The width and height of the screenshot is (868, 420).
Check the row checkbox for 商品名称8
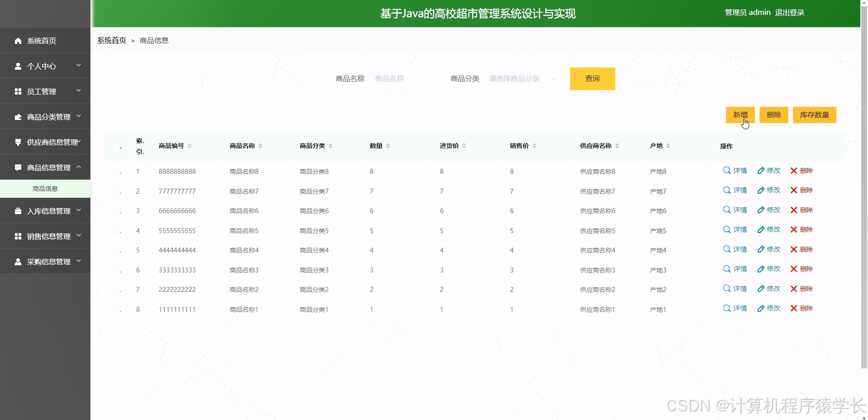click(116, 171)
